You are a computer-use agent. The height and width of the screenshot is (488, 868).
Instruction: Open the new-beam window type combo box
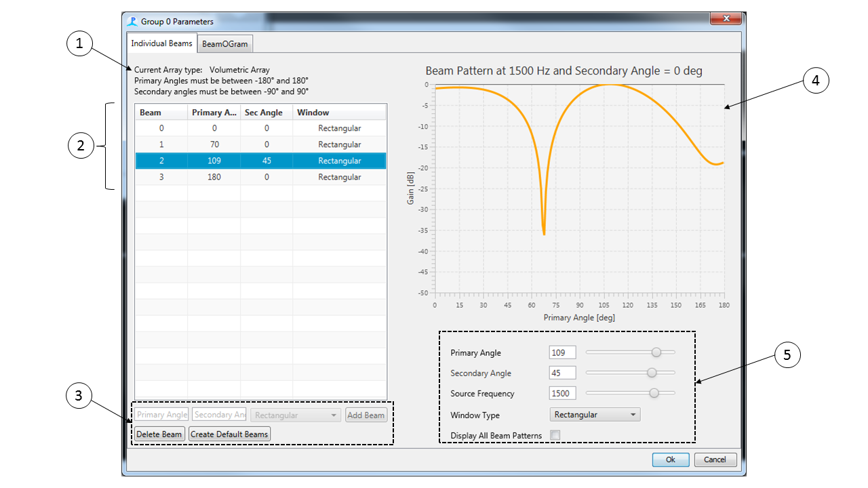point(296,415)
